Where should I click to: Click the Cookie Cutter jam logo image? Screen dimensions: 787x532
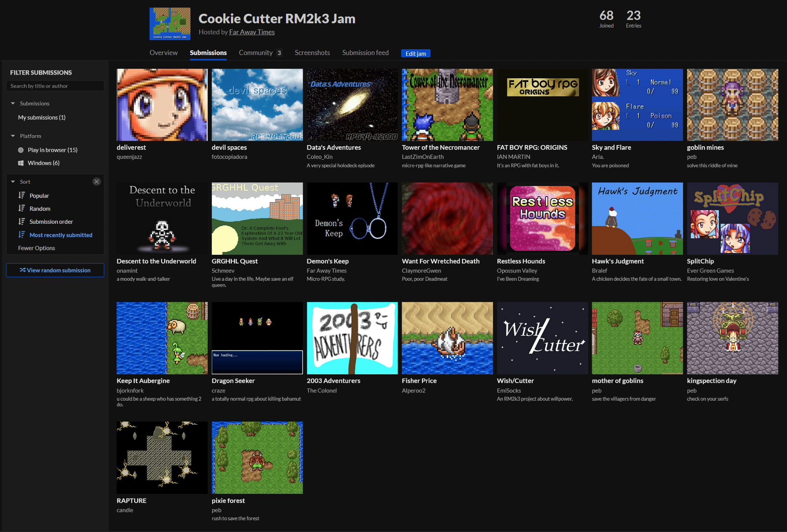click(170, 24)
